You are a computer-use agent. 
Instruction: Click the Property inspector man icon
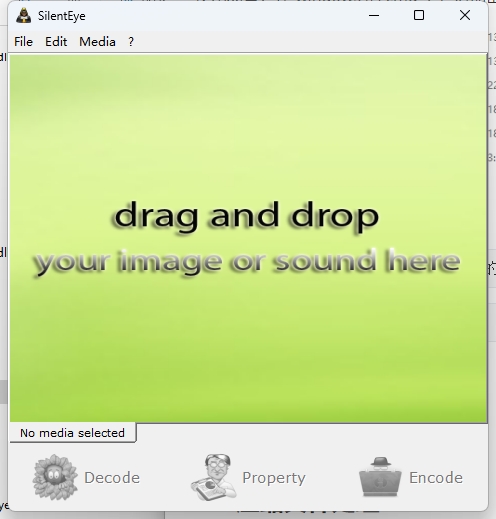click(214, 477)
